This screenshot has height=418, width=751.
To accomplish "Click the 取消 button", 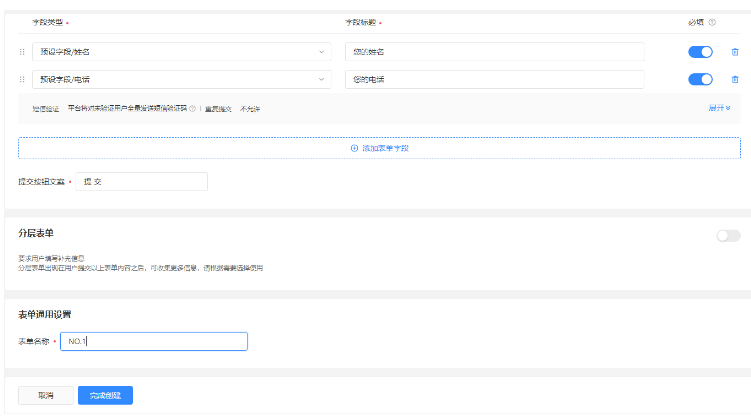I will tap(46, 396).
